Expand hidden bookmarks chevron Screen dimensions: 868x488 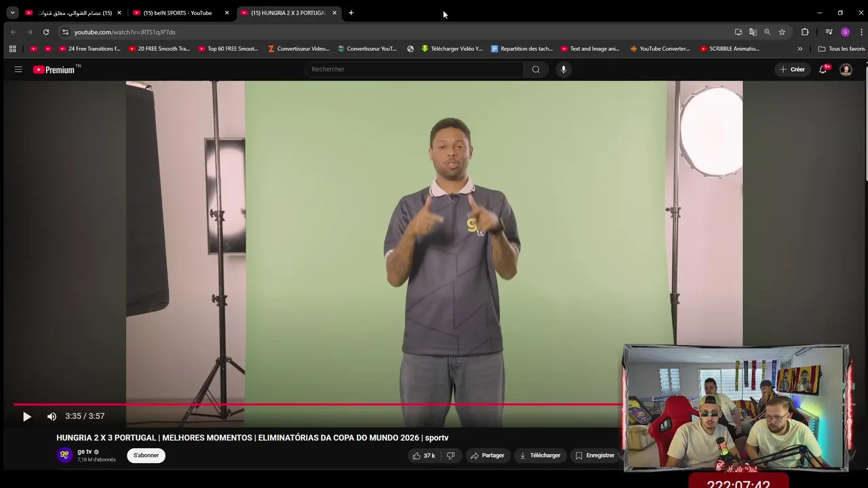(800, 49)
